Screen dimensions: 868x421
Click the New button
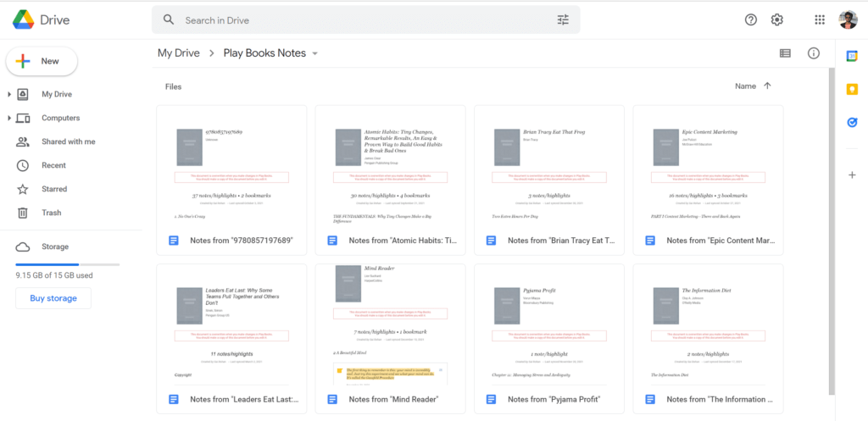tap(42, 61)
